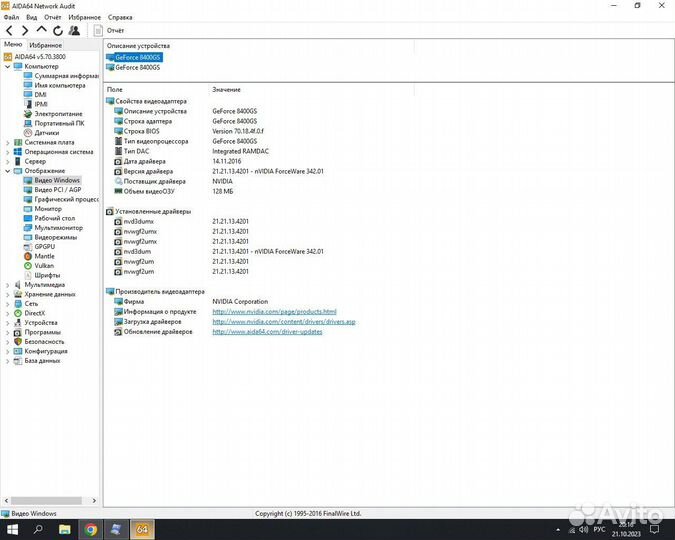675x540 pixels.
Task: Click the Forward navigation arrow in toolbar
Action: 25,30
